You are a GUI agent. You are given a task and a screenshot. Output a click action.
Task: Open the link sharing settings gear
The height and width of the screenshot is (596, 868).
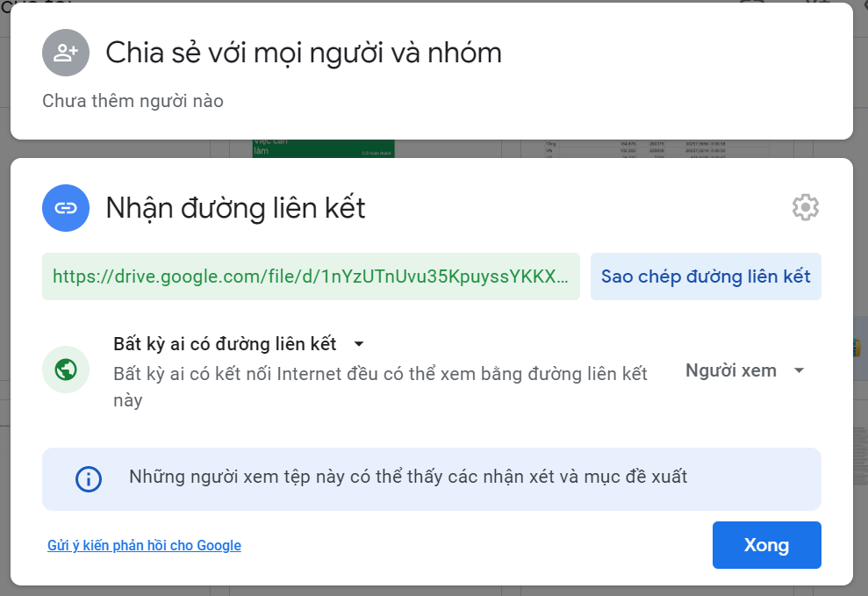[805, 208]
